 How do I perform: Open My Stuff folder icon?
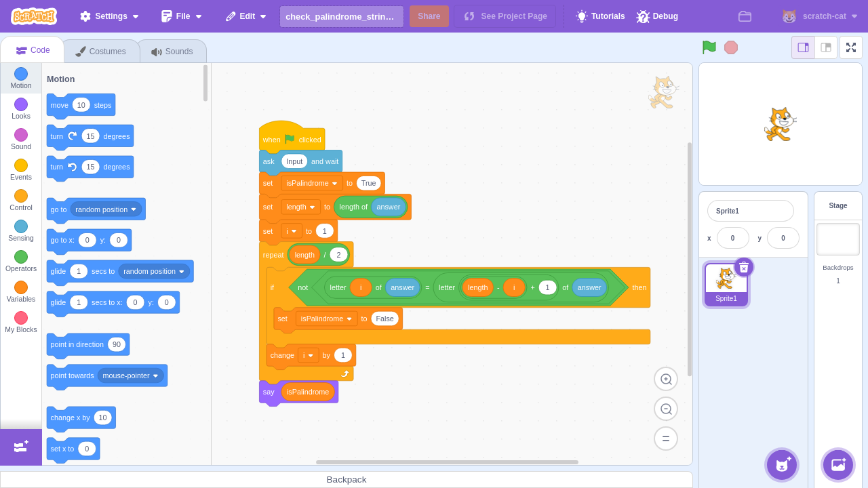pos(745,16)
